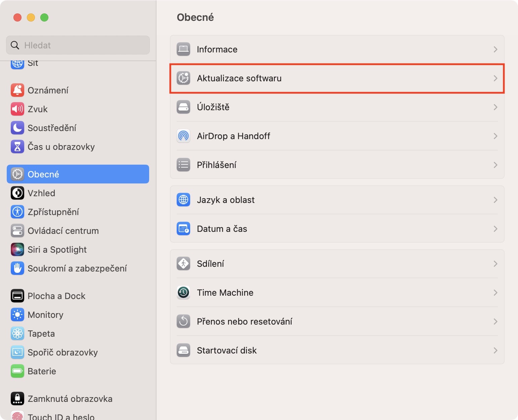
Task: Click the AirDrop a Handoff icon
Action: click(x=183, y=136)
